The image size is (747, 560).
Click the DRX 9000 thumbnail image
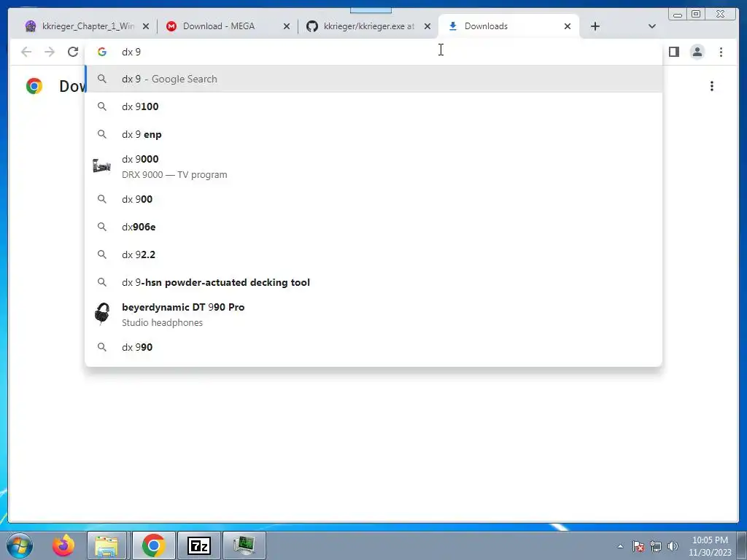(x=101, y=166)
